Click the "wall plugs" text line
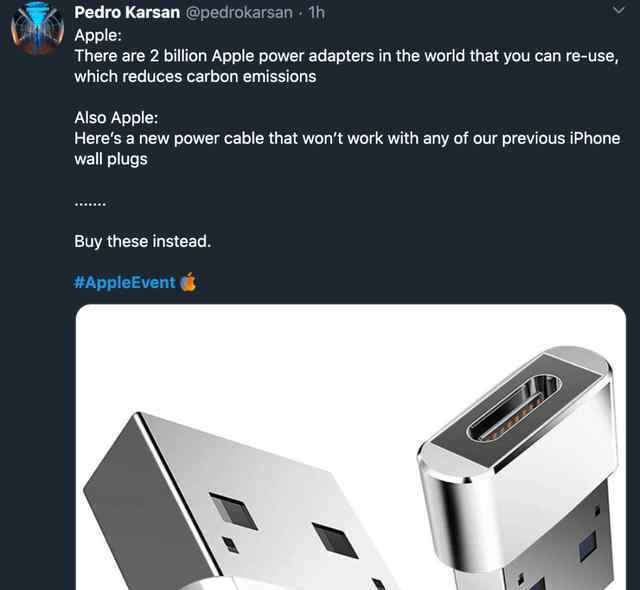The height and width of the screenshot is (590, 640). [110, 160]
